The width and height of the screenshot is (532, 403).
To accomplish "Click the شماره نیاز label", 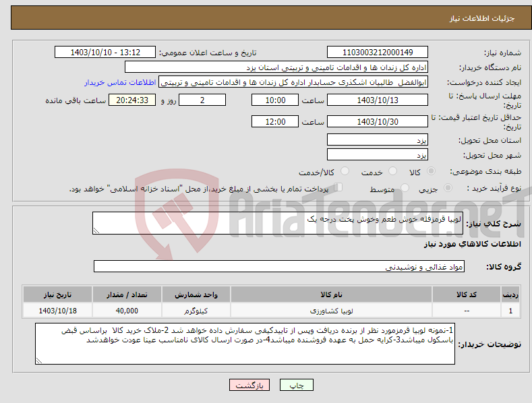I will click(502, 53).
